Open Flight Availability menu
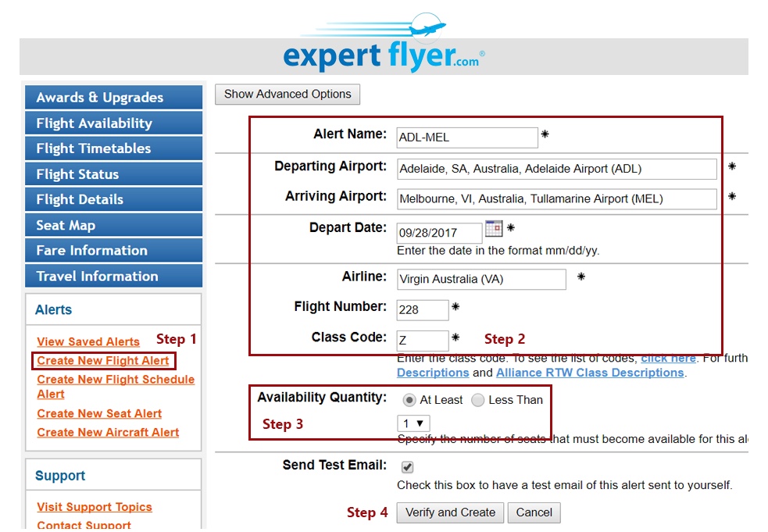Viewport: 768px width, 532px height. pyautogui.click(x=113, y=123)
